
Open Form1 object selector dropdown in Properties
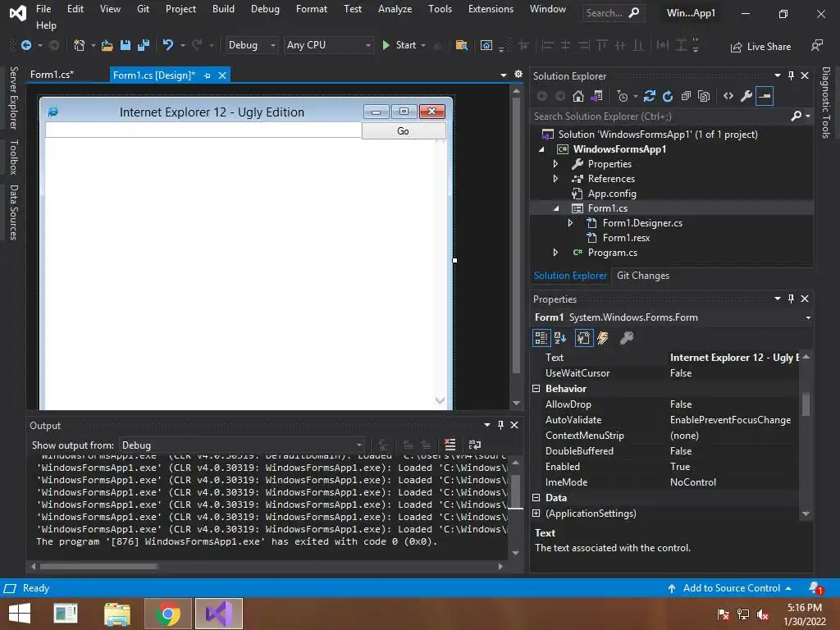point(807,317)
